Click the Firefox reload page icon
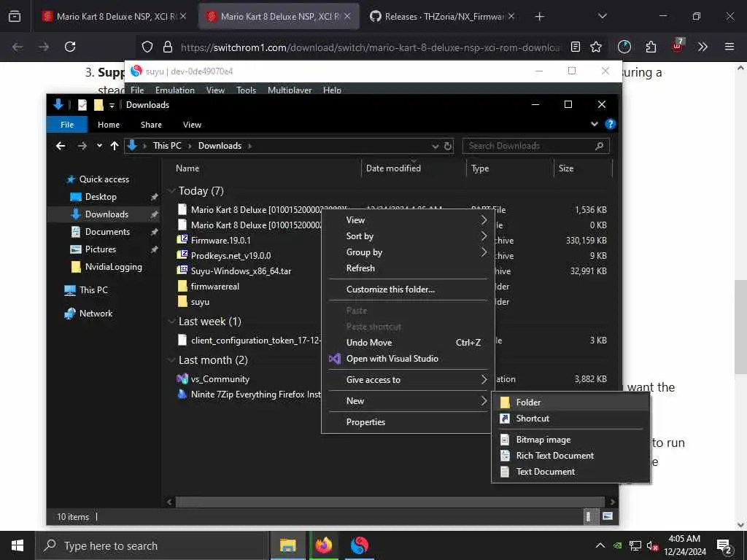This screenshot has width=747, height=560. (x=70, y=47)
